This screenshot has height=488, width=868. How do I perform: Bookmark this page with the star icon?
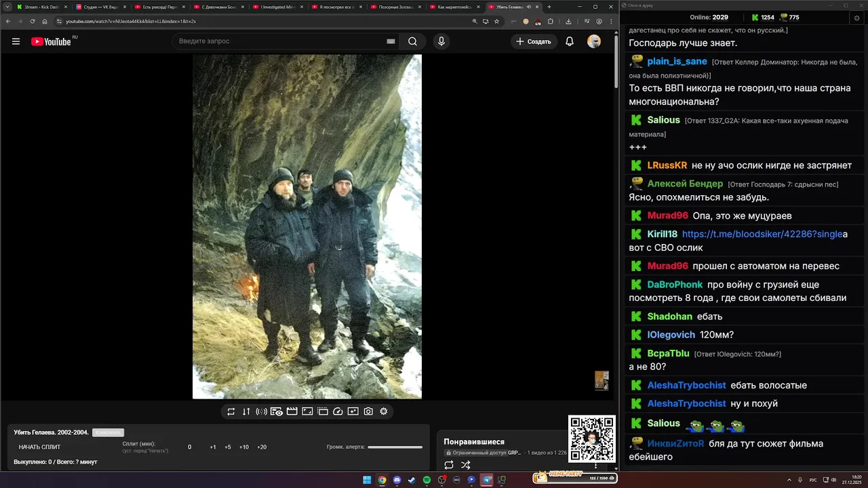496,21
